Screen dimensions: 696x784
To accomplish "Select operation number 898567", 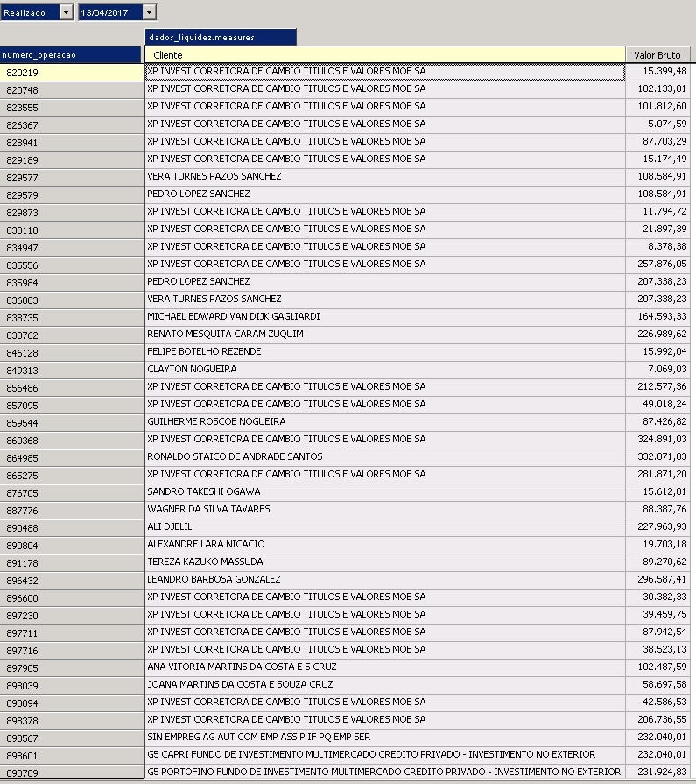I will tap(72, 738).
